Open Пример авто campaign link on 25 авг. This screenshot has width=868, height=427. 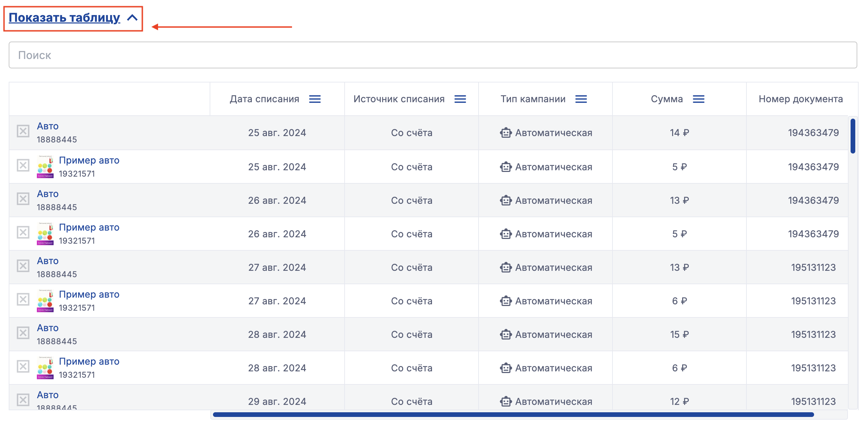(x=89, y=160)
